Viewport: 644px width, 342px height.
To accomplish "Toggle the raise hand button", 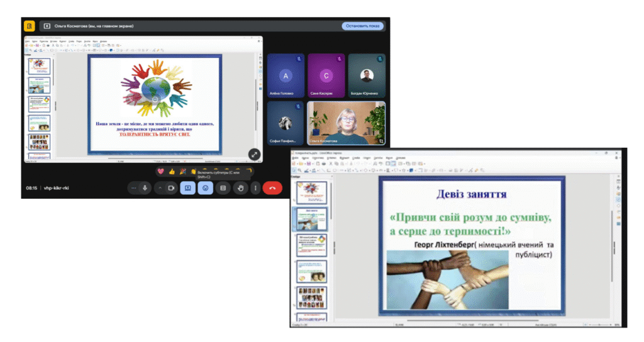I will pyautogui.click(x=240, y=187).
